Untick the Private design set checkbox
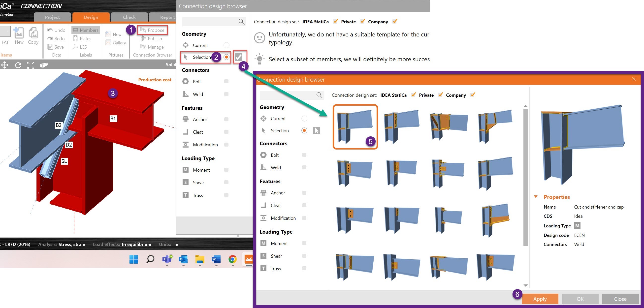Viewport: 644px width, 308px height. click(x=440, y=95)
